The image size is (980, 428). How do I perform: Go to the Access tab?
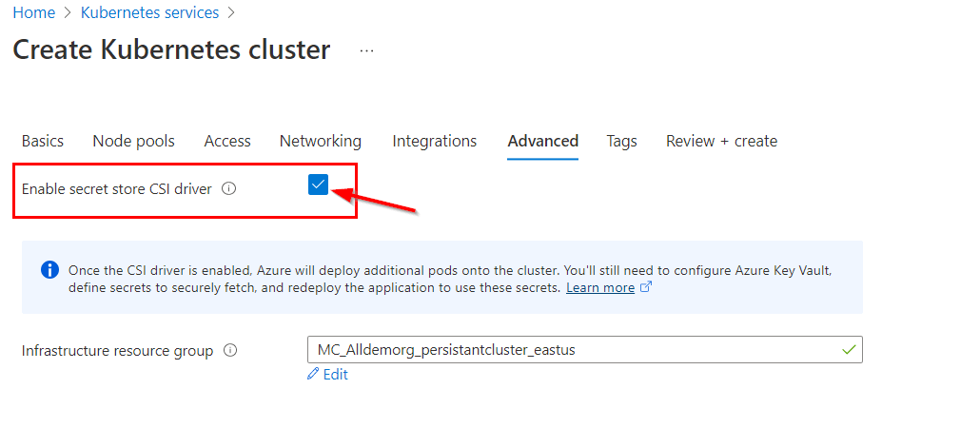[227, 141]
